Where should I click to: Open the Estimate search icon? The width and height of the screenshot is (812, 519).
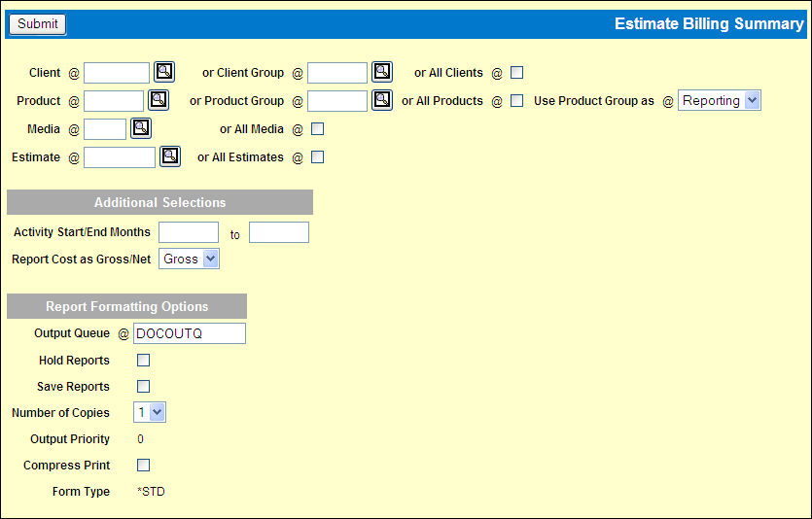(x=170, y=156)
